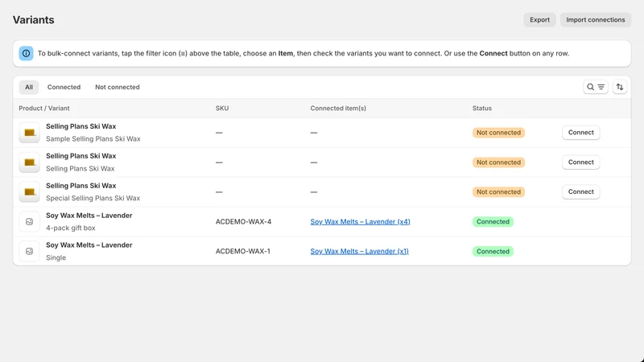644x362 pixels.
Task: Open Soy Wax Melts – Lavender (x1) link
Action: coord(359,251)
